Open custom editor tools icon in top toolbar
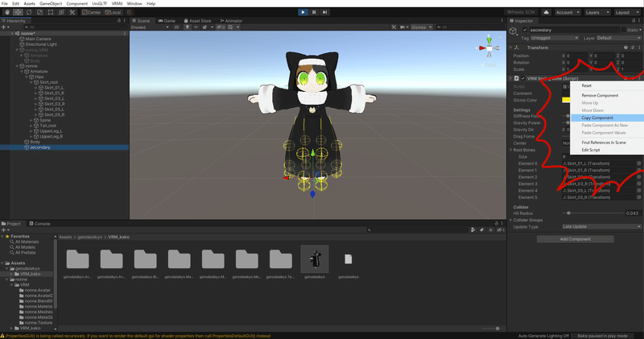The width and height of the screenshot is (644, 339). click(x=72, y=12)
